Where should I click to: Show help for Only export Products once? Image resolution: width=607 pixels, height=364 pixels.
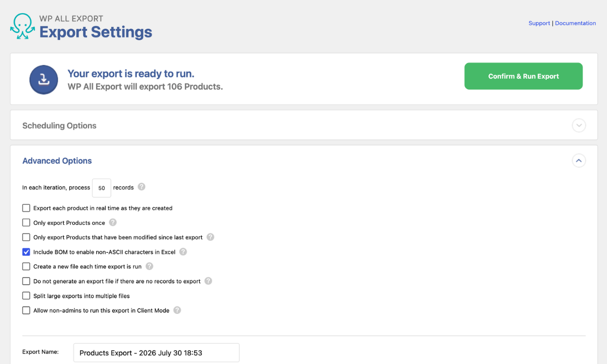pos(113,222)
